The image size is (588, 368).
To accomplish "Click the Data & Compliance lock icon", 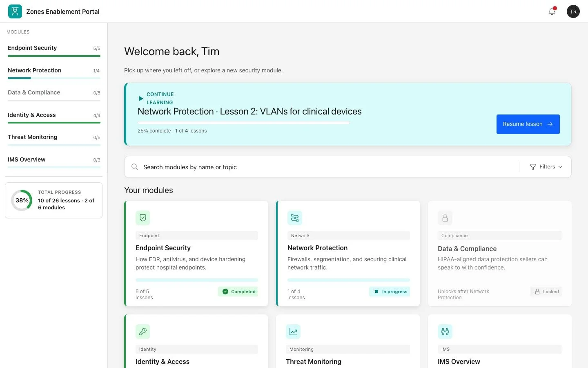I will pyautogui.click(x=445, y=218).
